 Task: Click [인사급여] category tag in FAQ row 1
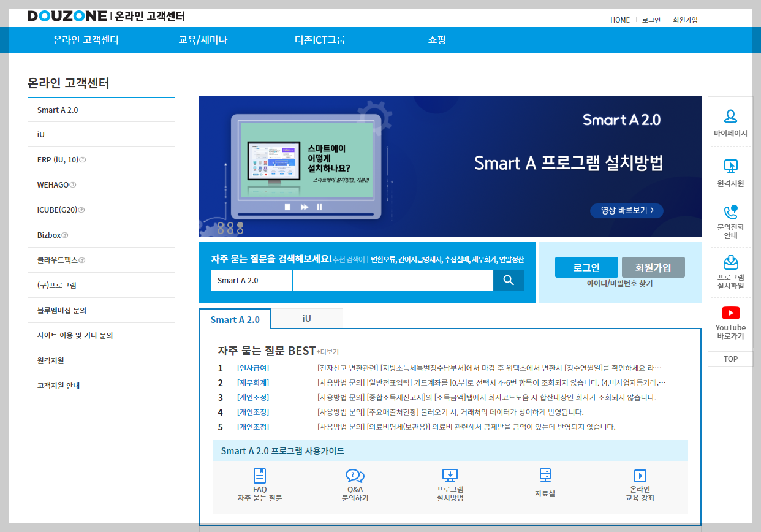(x=253, y=368)
